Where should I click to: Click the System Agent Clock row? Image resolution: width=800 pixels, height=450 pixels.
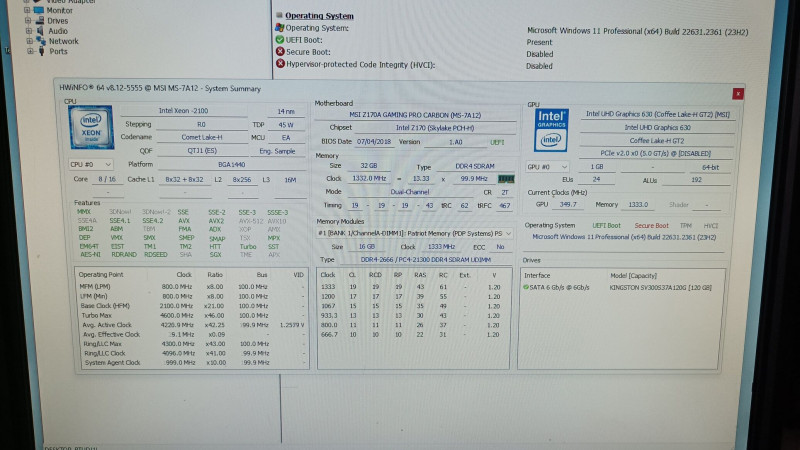[192, 362]
